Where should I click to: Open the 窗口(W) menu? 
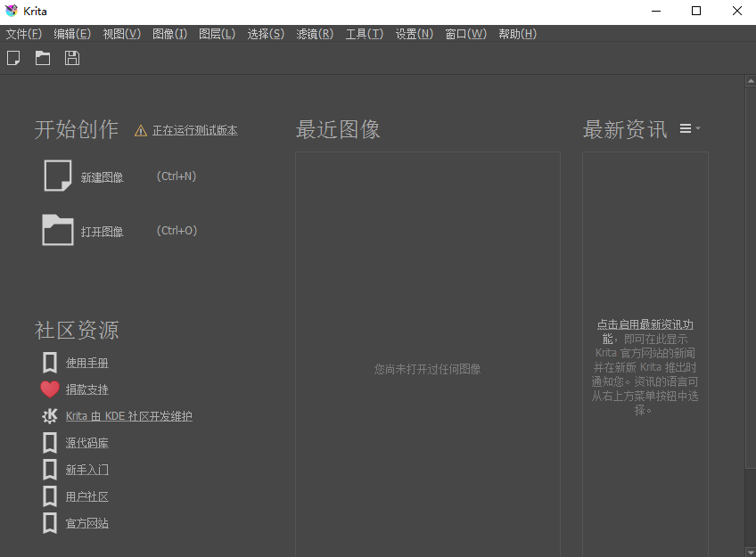click(465, 34)
